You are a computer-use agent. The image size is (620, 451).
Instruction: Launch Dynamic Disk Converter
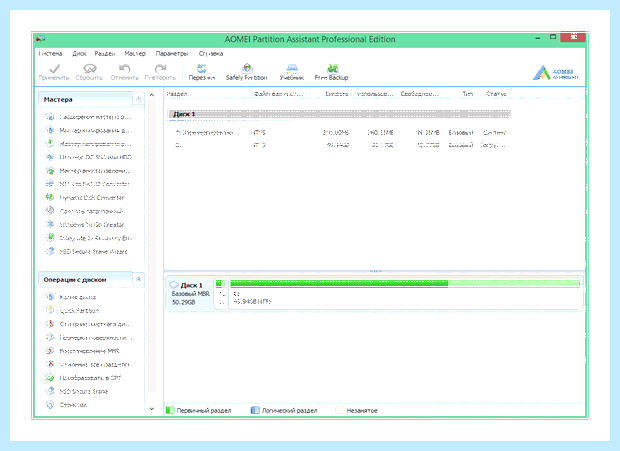[x=85, y=198]
